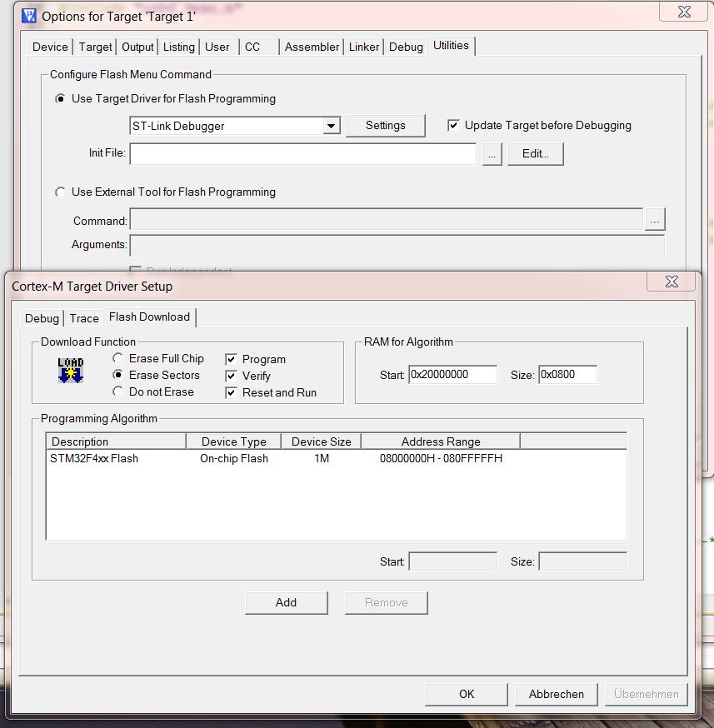Image resolution: width=714 pixels, height=728 pixels.
Task: Open the ST-Link Debugger dropdown
Action: 331,126
